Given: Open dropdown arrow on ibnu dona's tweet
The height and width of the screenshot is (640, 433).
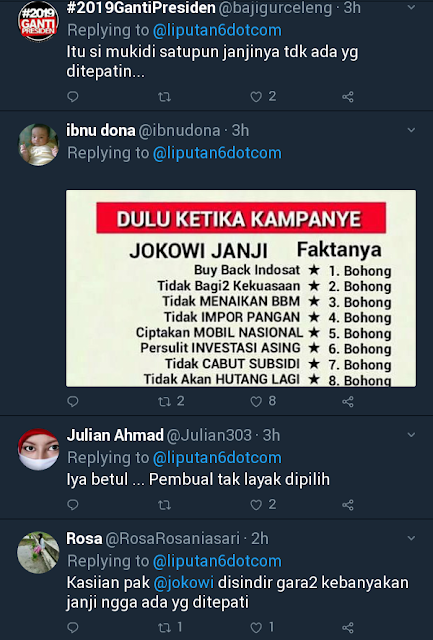Looking at the screenshot, I should [x=411, y=130].
